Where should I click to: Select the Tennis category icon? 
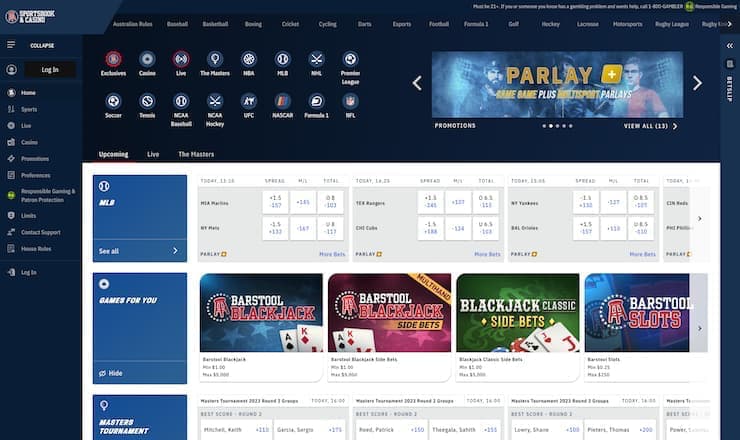[x=147, y=101]
